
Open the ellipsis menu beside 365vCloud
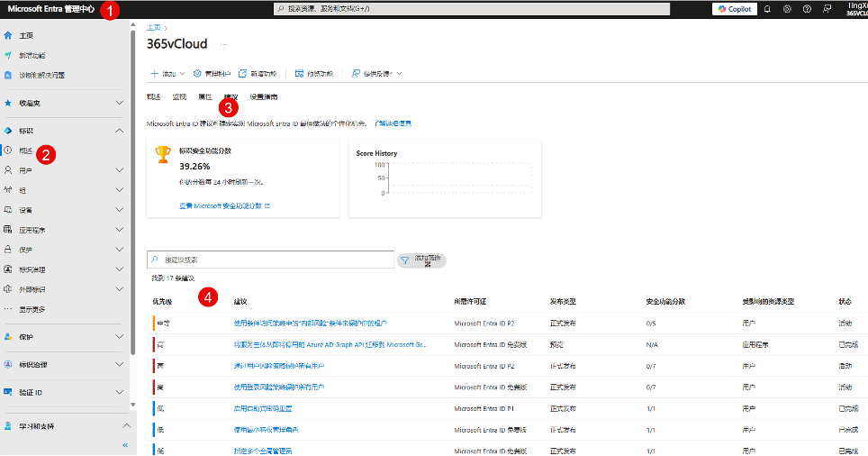(x=223, y=44)
